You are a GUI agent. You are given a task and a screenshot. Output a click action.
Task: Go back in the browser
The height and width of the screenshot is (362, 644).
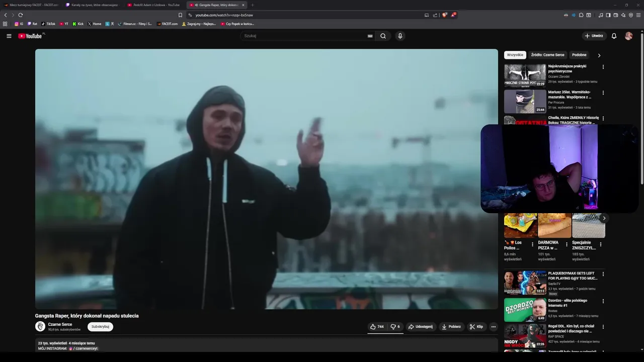[6, 15]
